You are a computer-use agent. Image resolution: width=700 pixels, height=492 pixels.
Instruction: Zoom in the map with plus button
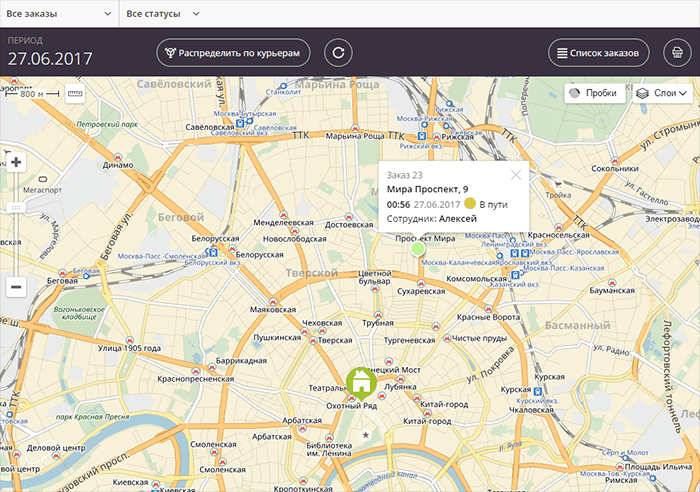(15, 163)
